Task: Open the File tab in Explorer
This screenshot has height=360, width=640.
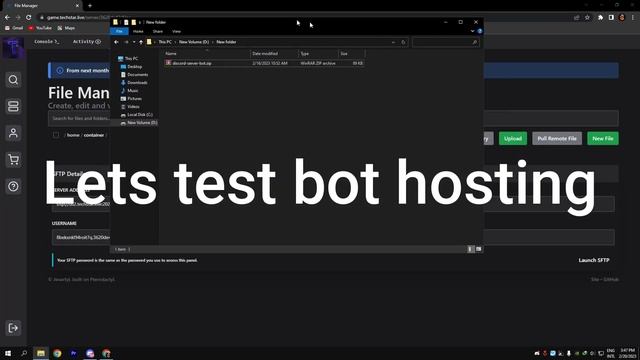Action: click(x=119, y=31)
